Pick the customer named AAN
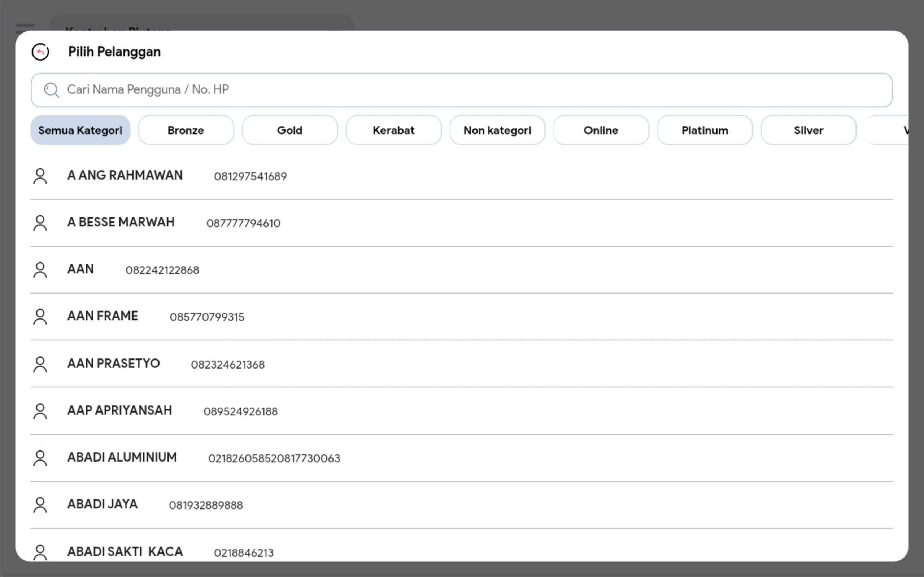924x577 pixels. 80,269
